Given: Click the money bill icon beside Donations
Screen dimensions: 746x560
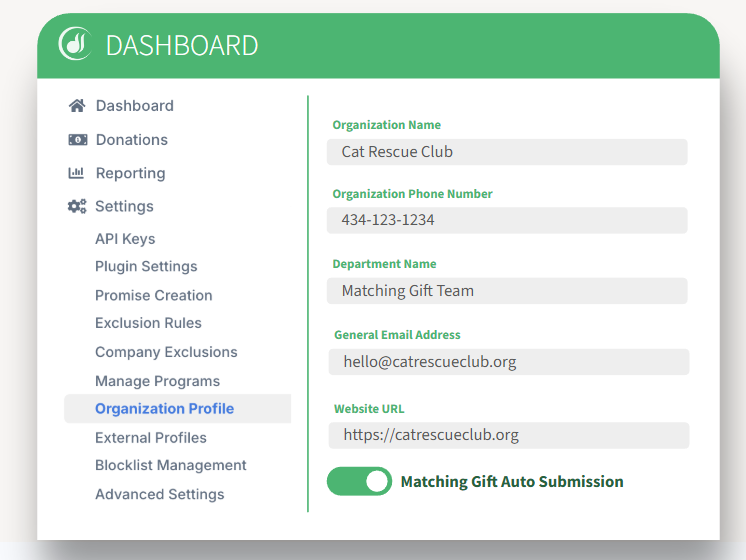Looking at the screenshot, I should click(x=78, y=140).
